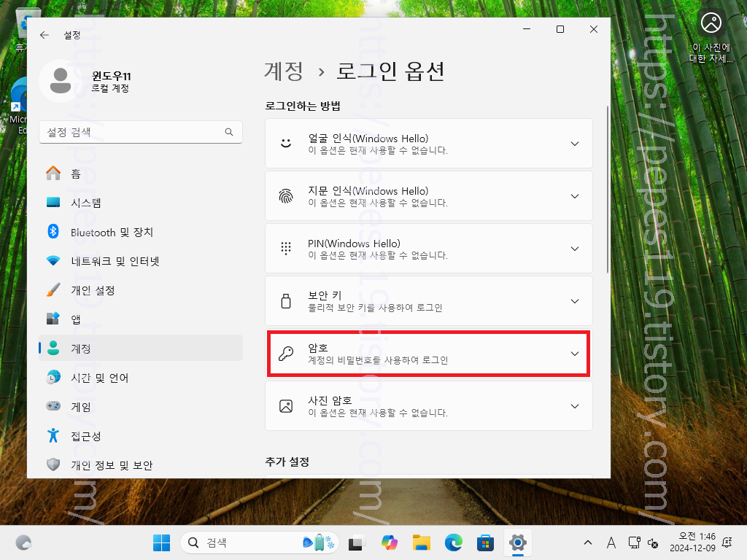Click the desktop icon 이 사진에 대한 자세...
Image resolution: width=747 pixels, height=560 pixels.
(x=711, y=37)
